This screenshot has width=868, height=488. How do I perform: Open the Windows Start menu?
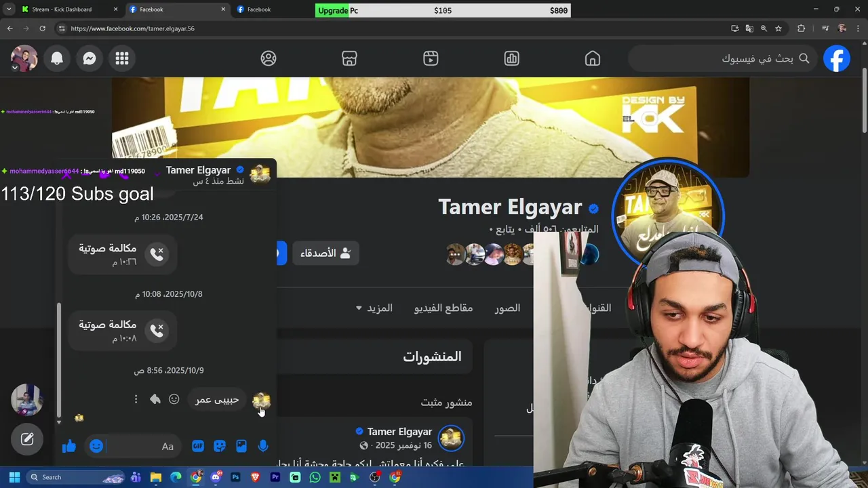point(14,477)
